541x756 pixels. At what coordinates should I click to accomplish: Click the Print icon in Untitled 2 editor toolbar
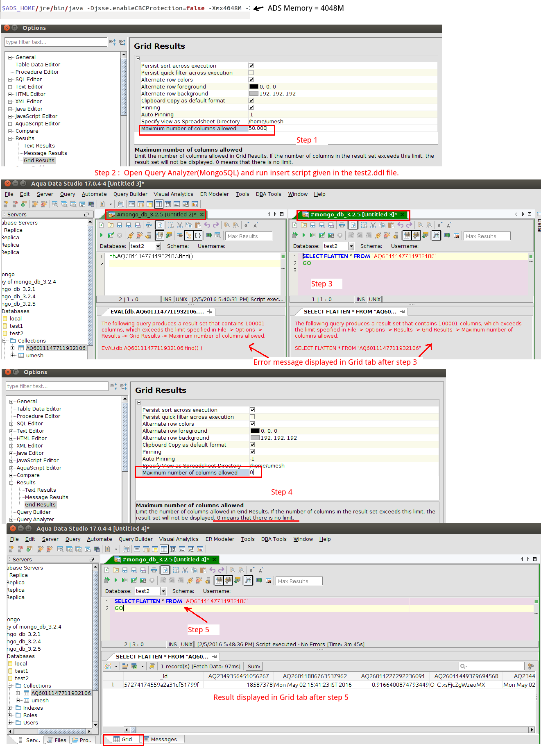(x=148, y=225)
